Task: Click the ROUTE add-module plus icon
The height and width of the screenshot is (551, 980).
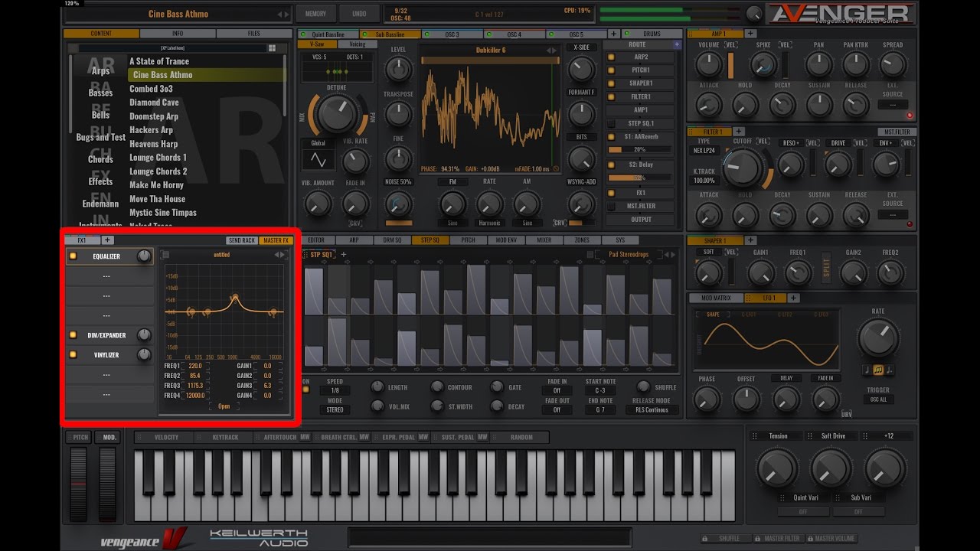Action: (x=677, y=45)
